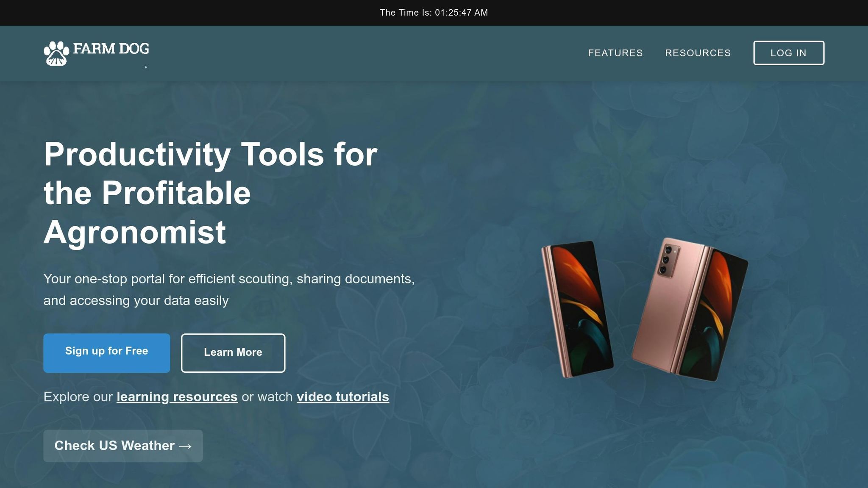Viewport: 868px width, 488px height.
Task: Click the Check US Weather button
Action: tap(123, 446)
